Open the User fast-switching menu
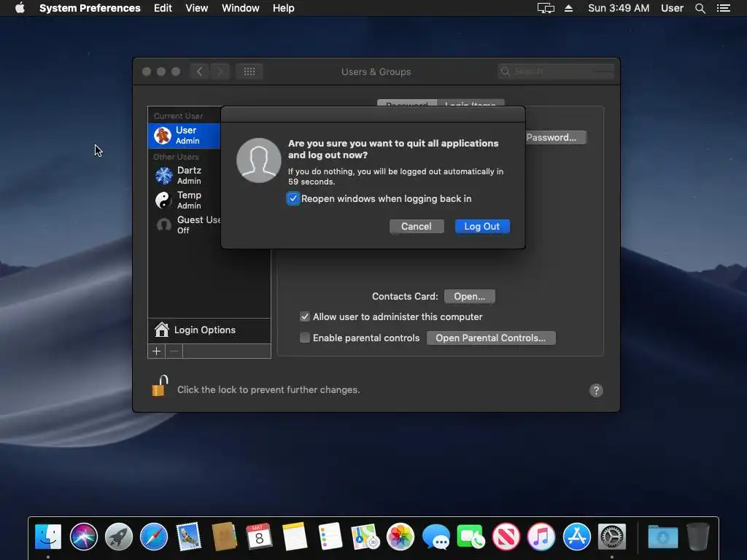Image resolution: width=747 pixels, height=560 pixels. [x=672, y=8]
